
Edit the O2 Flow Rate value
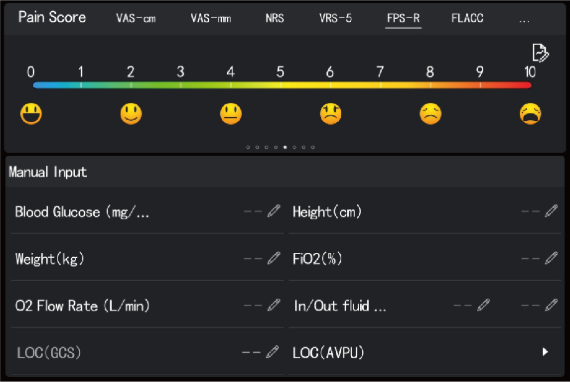[x=274, y=305]
